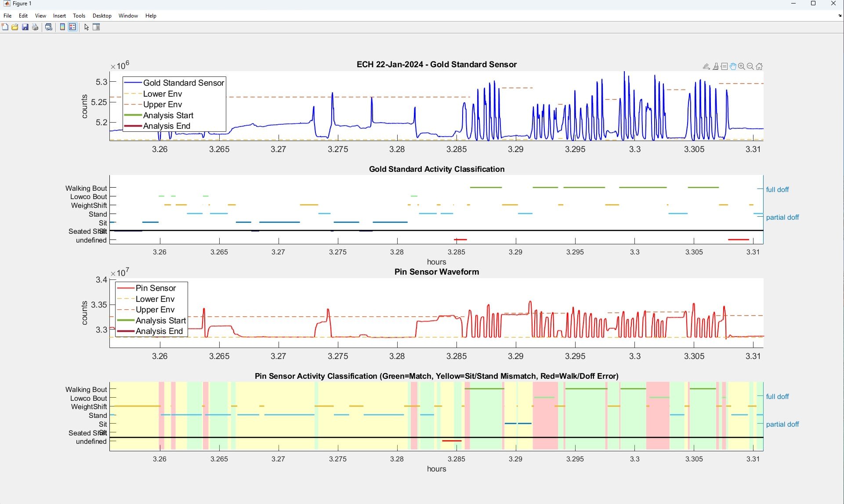Open the Edit menu

click(23, 16)
